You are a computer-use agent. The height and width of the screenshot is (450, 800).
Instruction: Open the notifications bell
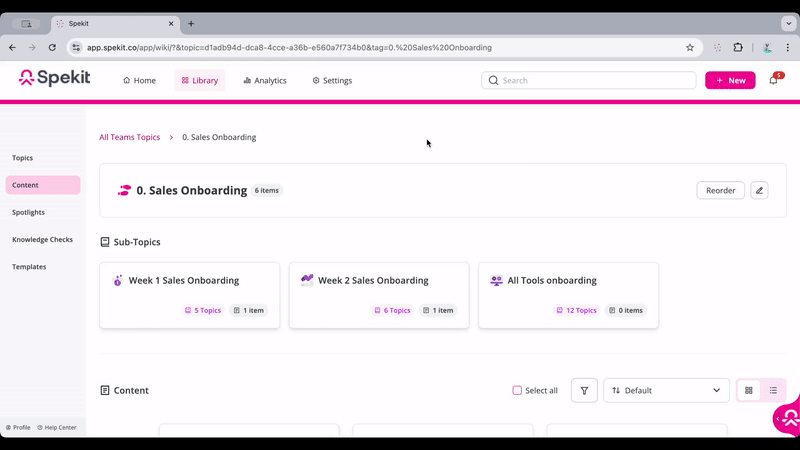[x=773, y=80]
